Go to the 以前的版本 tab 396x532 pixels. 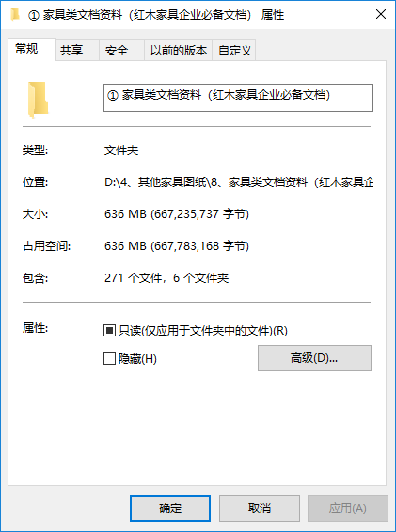click(x=179, y=51)
